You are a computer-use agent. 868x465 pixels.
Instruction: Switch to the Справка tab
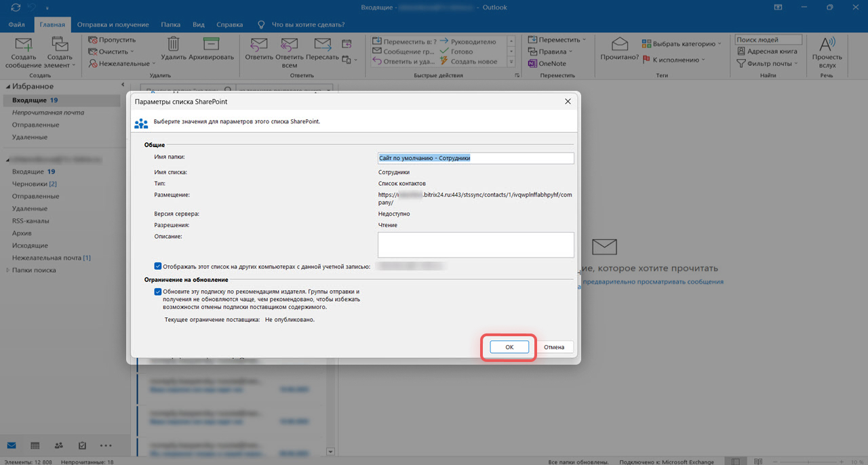pos(229,24)
